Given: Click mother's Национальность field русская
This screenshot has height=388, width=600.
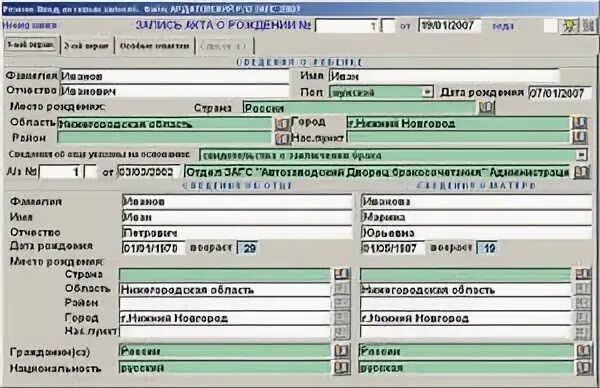Looking at the screenshot, I should click(466, 368).
